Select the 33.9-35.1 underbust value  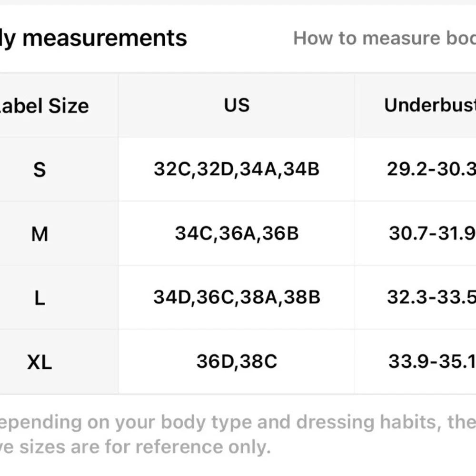432,362
